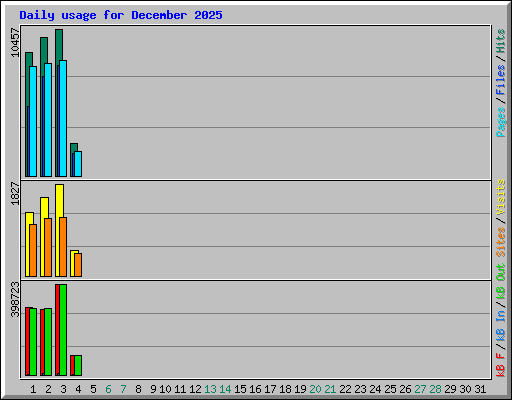Click day label 24 on the x-axis
512x400 pixels.
click(x=375, y=389)
